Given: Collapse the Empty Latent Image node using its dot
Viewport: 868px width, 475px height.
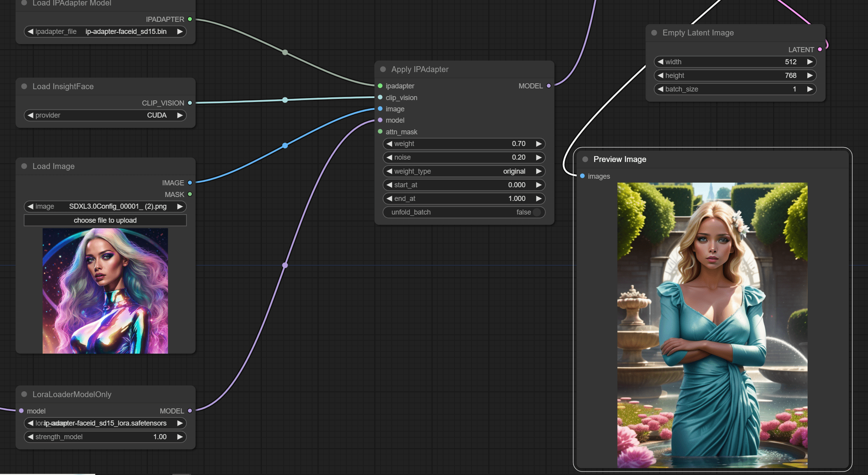Looking at the screenshot, I should (x=654, y=33).
